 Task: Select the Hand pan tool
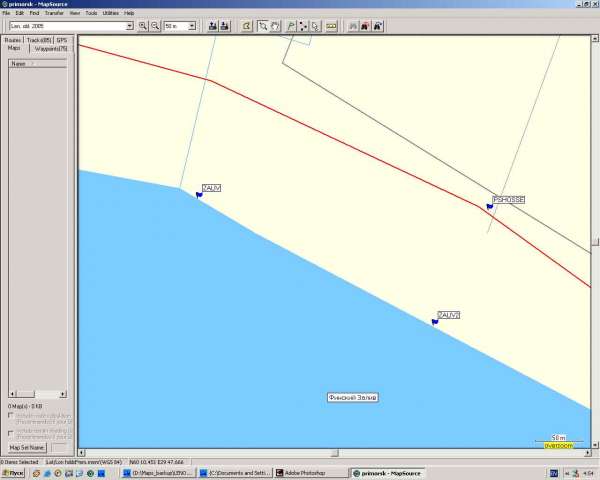276,25
